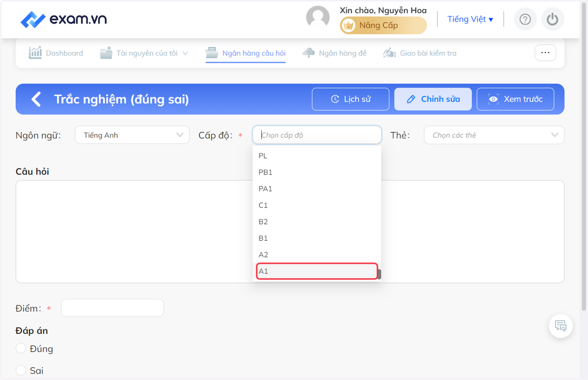Image resolution: width=588 pixels, height=380 pixels.
Task: Open the Ngôn ngữ Tiếng Anh dropdown
Action: pos(132,135)
